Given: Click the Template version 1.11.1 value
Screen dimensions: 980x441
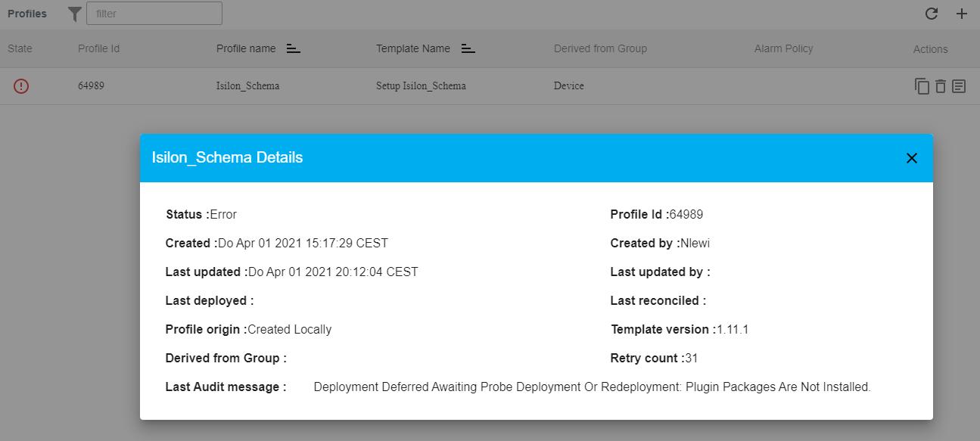Looking at the screenshot, I should [x=733, y=329].
